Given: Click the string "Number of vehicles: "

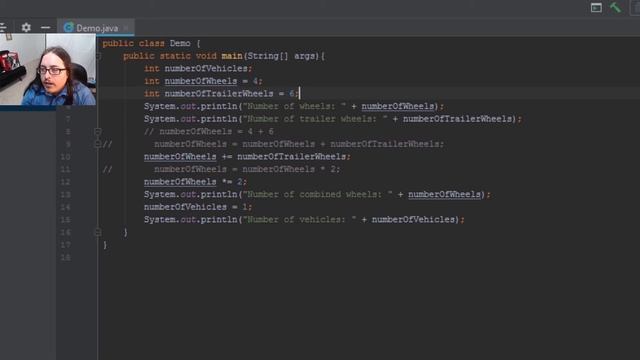Looking at the screenshot, I should click(x=299, y=220).
